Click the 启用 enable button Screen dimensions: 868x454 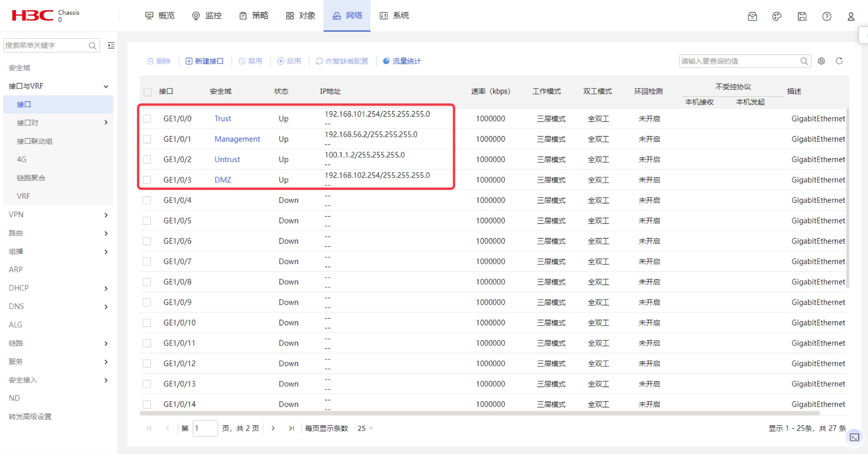point(289,61)
